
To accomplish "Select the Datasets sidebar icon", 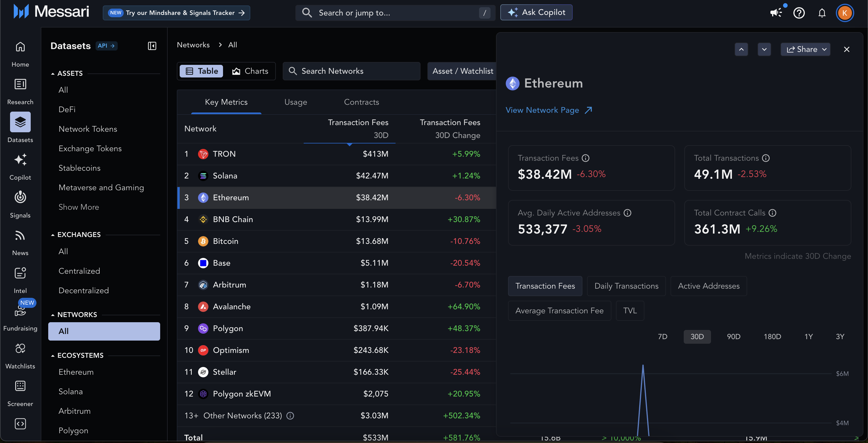I will 20,122.
